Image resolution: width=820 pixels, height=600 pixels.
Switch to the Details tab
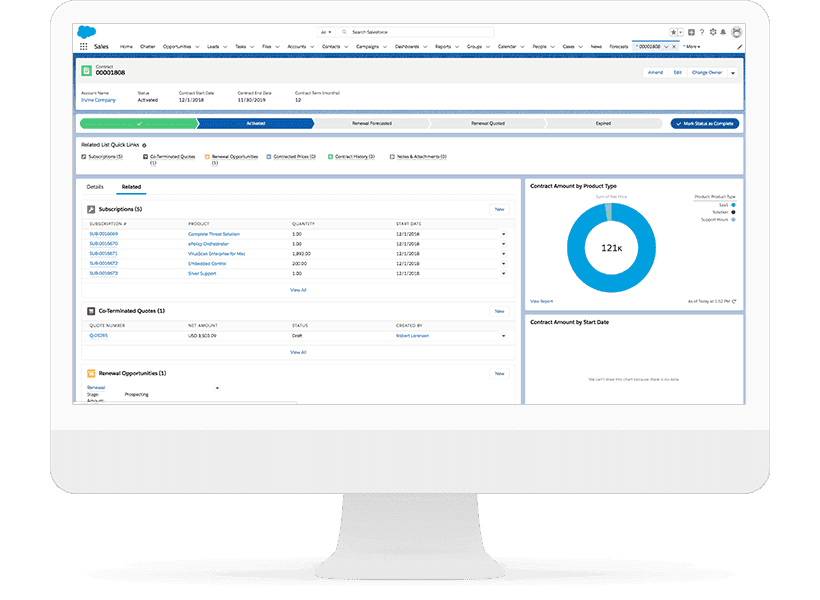point(95,187)
